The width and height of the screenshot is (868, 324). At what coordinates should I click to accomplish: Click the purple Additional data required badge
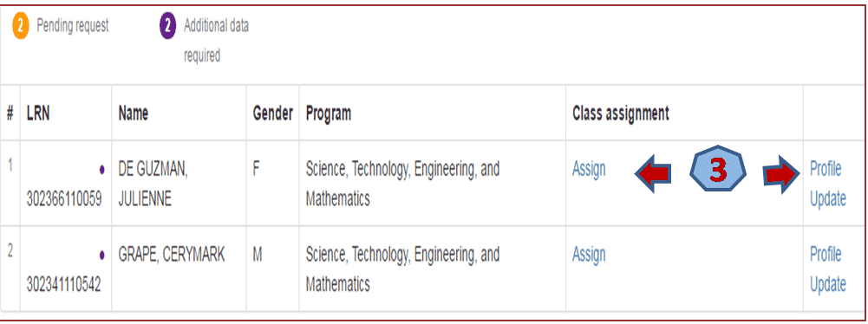pos(167,28)
